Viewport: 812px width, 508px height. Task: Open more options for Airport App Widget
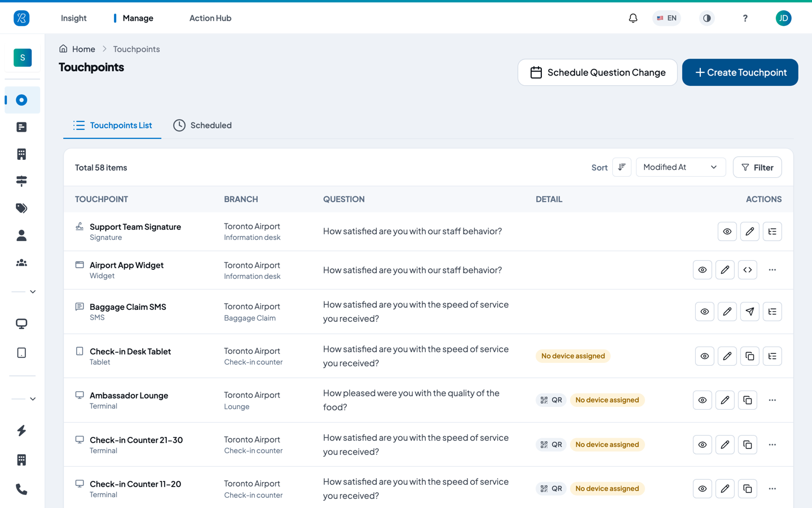pos(772,270)
